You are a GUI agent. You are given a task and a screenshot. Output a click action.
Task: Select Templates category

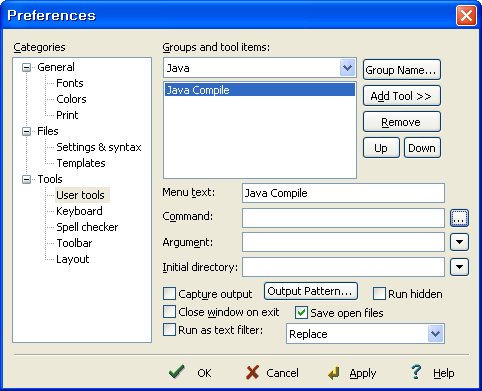[x=81, y=163]
